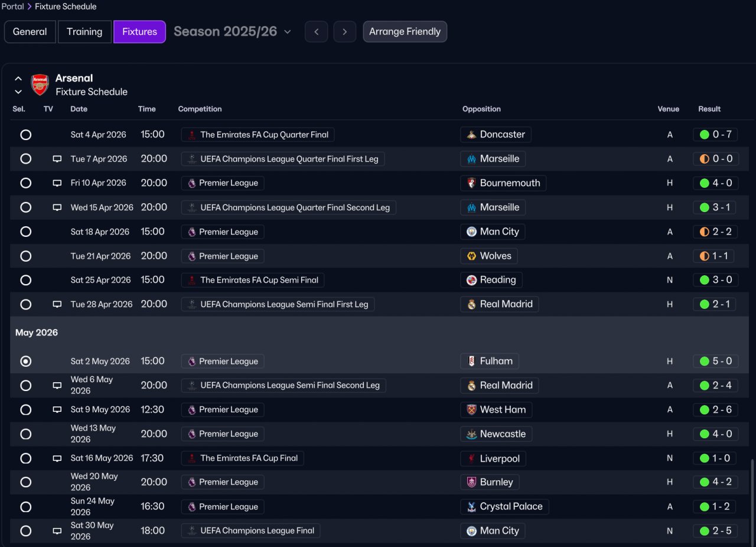This screenshot has height=547, width=756.
Task: Click the selected Fulham fixture radio button
Action: 25,361
